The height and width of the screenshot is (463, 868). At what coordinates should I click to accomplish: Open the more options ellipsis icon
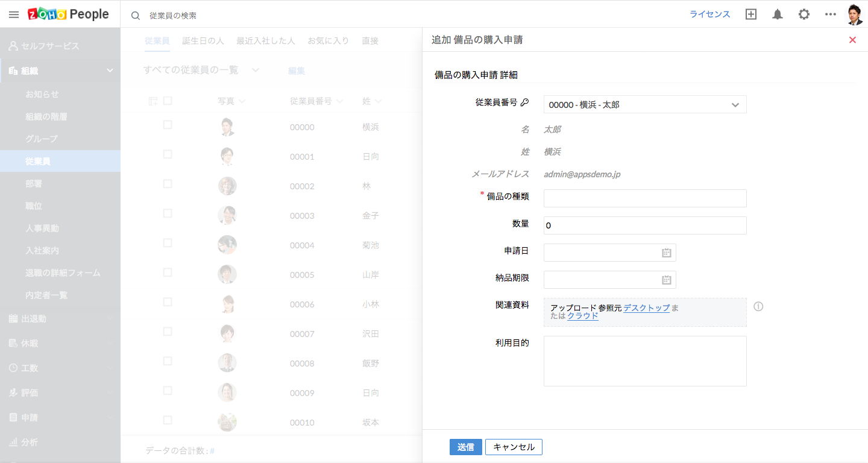pyautogui.click(x=831, y=14)
